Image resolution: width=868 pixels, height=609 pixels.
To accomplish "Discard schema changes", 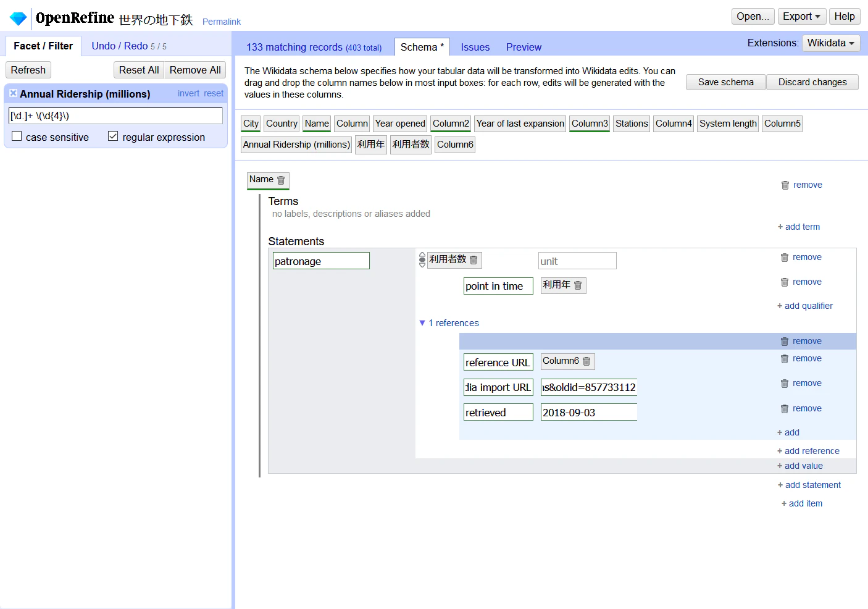I will pyautogui.click(x=812, y=82).
